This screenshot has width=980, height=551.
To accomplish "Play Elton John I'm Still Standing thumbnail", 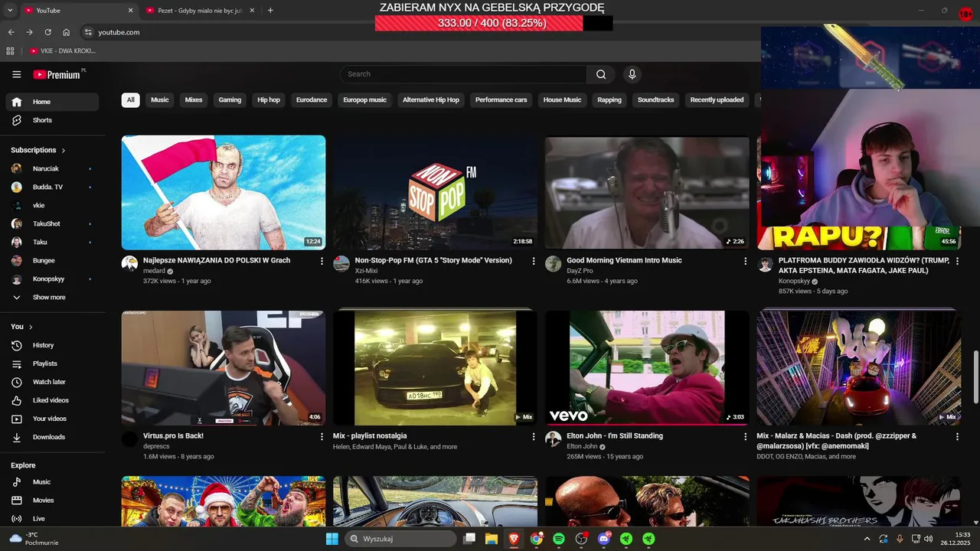I will tap(647, 368).
